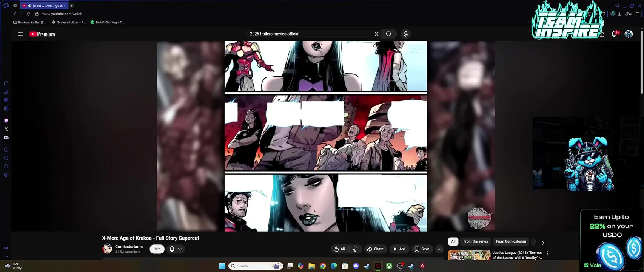Save video to playlist
This screenshot has width=644, height=272.
coord(422,249)
